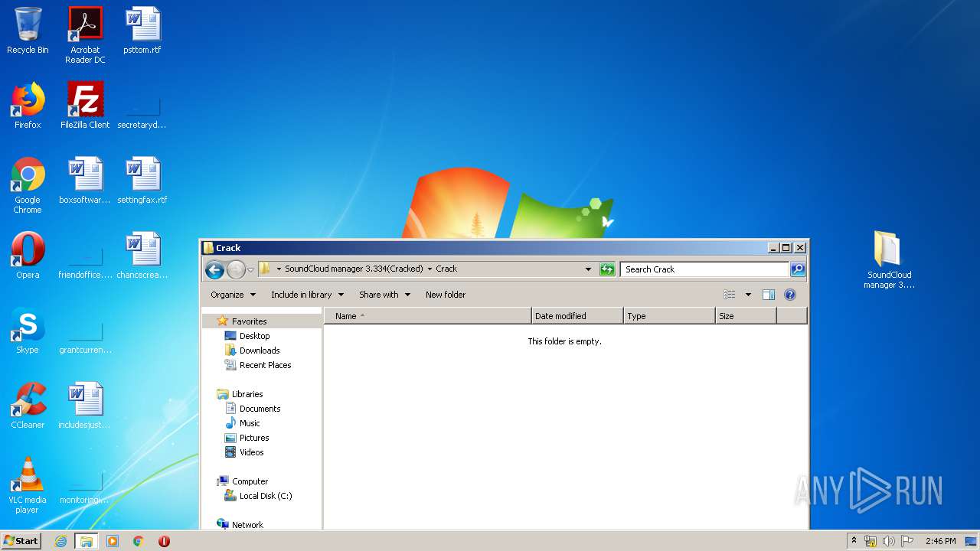Launch Opera from the desktop

[x=28, y=256]
